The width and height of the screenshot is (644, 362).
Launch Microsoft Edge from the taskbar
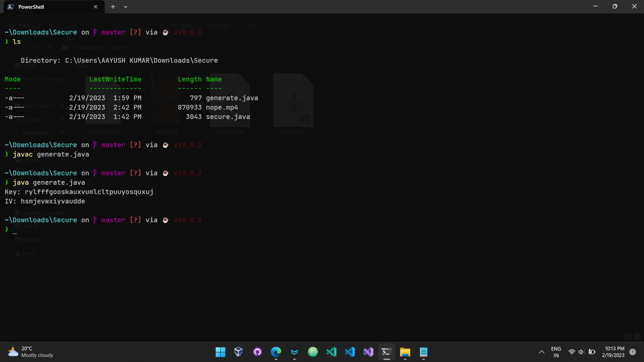coord(276,352)
